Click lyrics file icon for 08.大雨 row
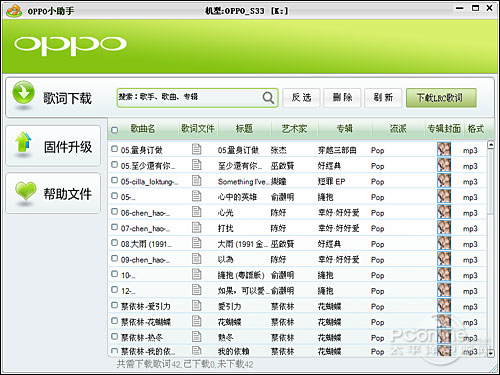Image resolution: width=500 pixels, height=375 pixels. pos(197,243)
